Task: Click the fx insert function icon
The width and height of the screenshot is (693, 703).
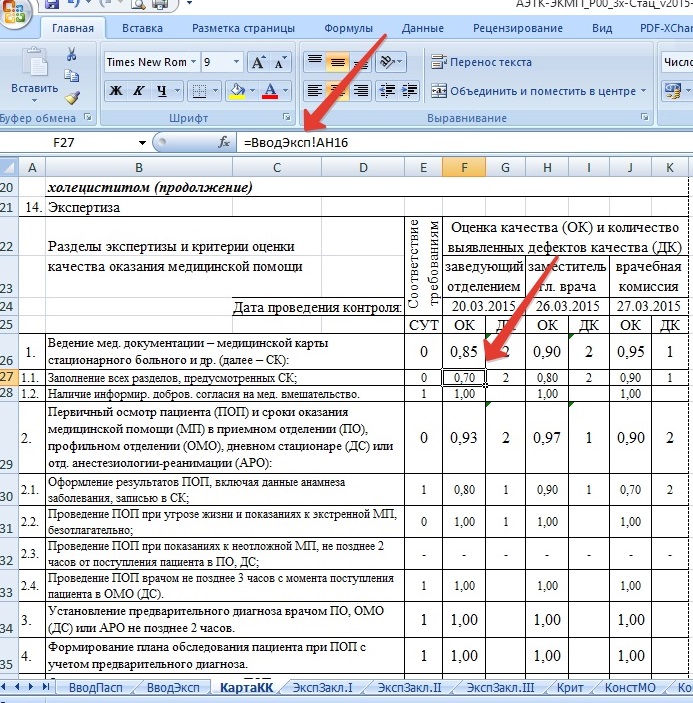Action: pyautogui.click(x=224, y=143)
